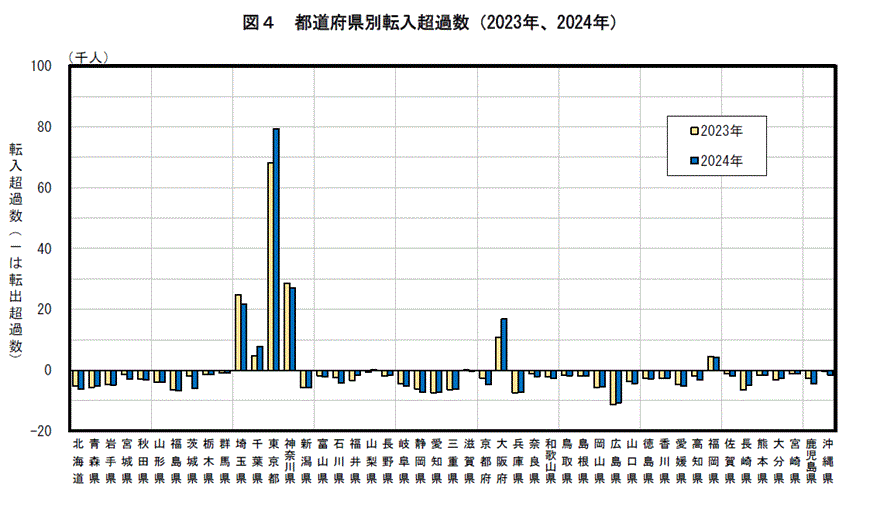Select the 2024 bar for 大阪府
The width and height of the screenshot is (870, 508).
(504, 344)
